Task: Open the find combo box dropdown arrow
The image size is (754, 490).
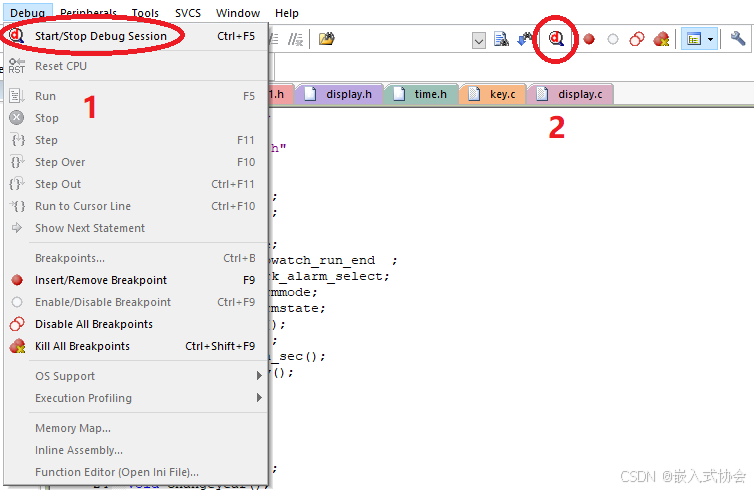Action: point(478,41)
